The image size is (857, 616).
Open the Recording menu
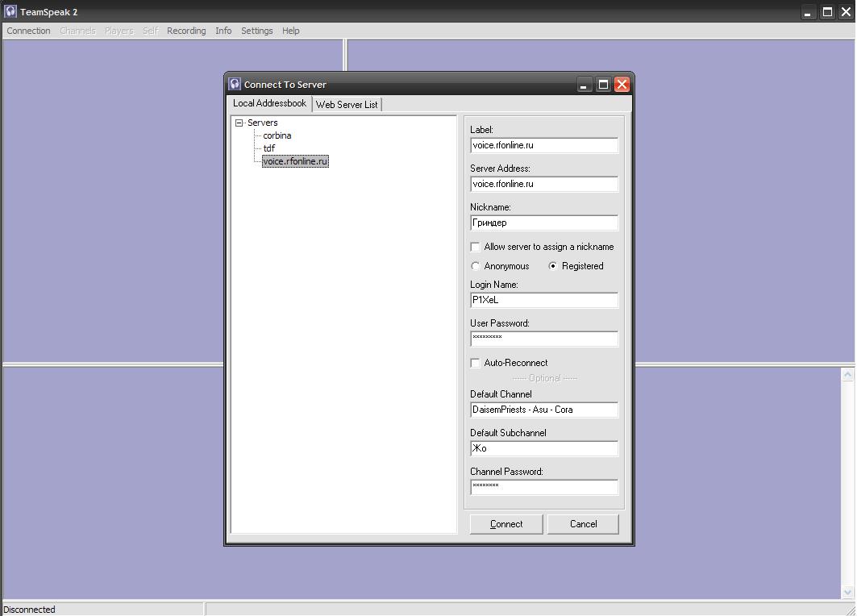tap(186, 31)
